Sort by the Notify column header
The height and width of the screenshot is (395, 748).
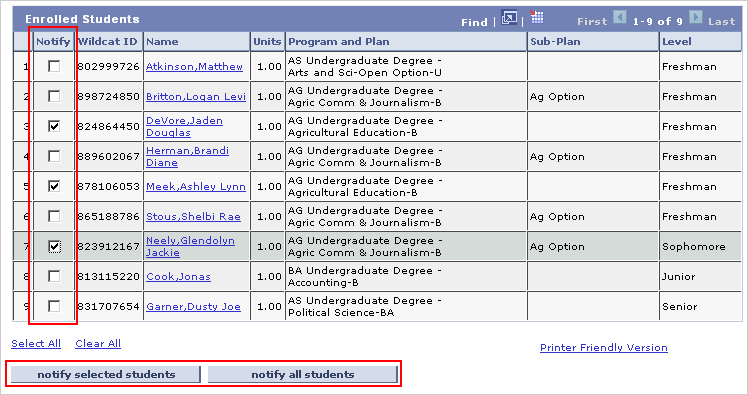coord(53,42)
